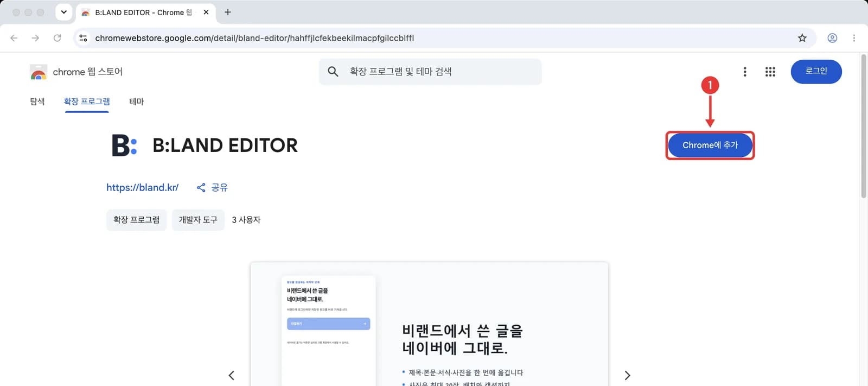Screen dimensions: 868x386
Task: Click the 로그인 button
Action: pyautogui.click(x=816, y=72)
